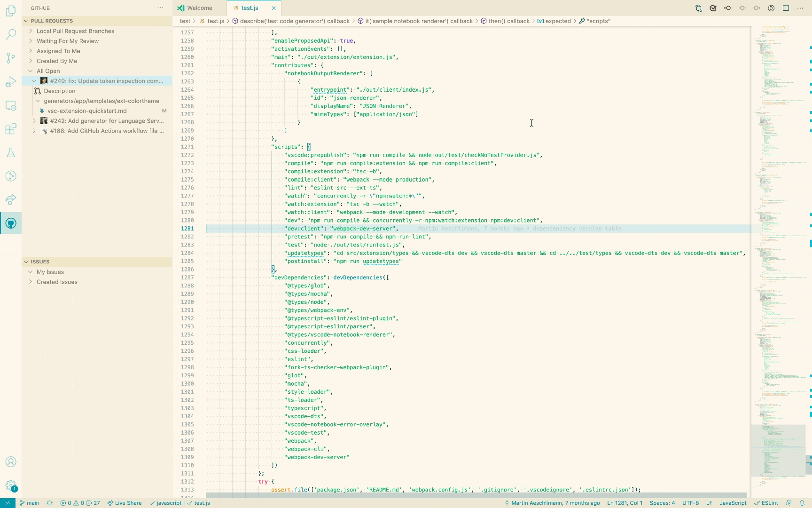Open GitHub panel More Actions ellipsis
This screenshot has height=508, width=812.
point(161,8)
